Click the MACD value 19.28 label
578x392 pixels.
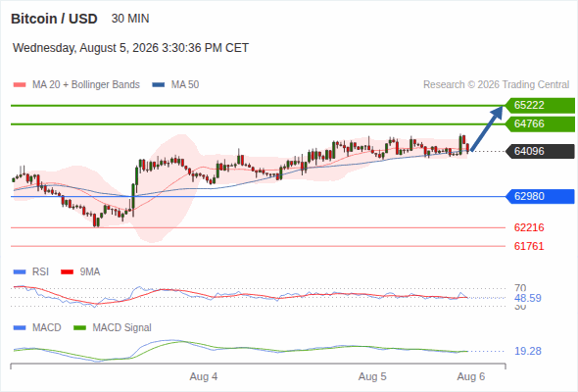click(528, 351)
